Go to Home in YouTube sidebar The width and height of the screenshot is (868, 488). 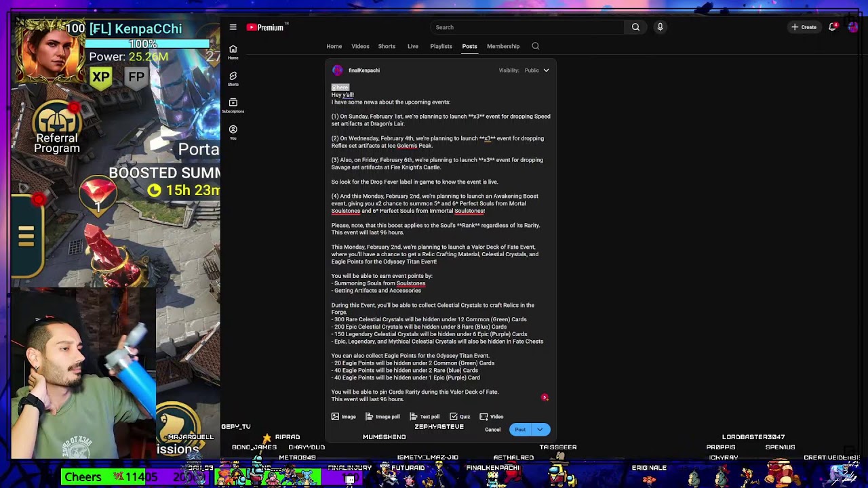click(233, 52)
